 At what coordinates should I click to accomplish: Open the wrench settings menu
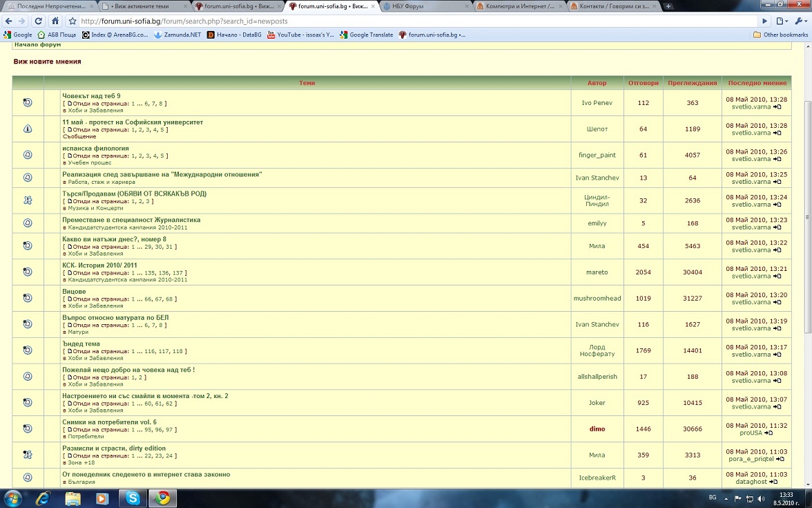pyautogui.click(x=800, y=21)
